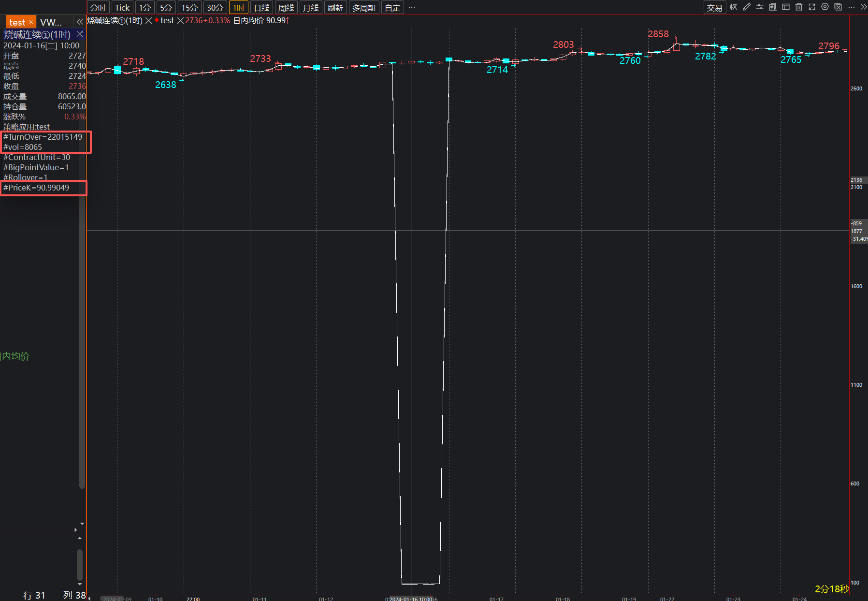This screenshot has width=868, height=601.
Task: Collapse the left panel with double-chevron
Action: 80,22
